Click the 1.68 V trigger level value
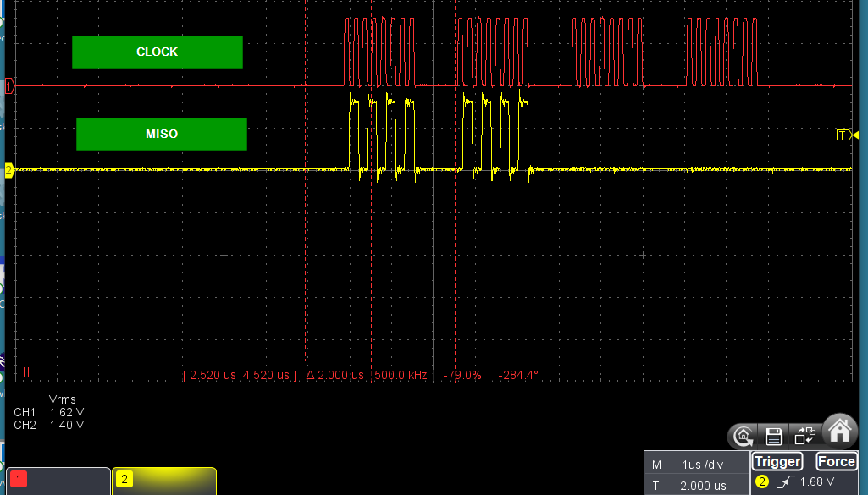 [816, 482]
